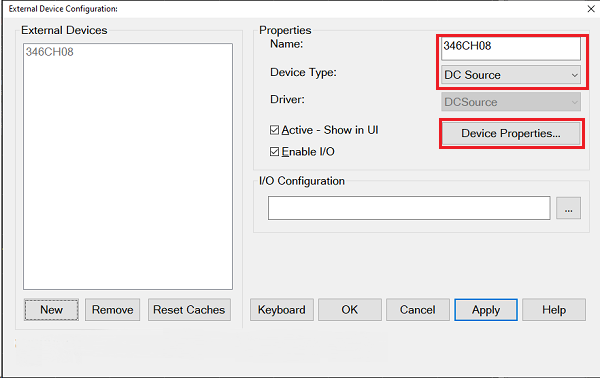Open Device Properties dialog

511,133
